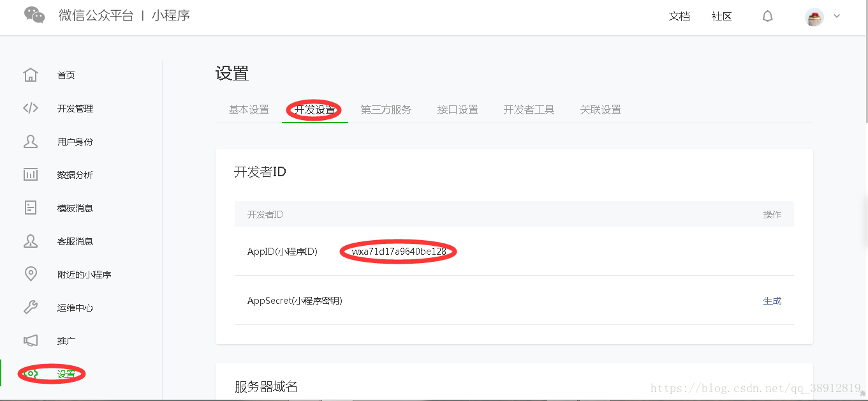The image size is (868, 401).
Task: Select the AppID value wxa71d17a9640be128
Action: point(399,252)
